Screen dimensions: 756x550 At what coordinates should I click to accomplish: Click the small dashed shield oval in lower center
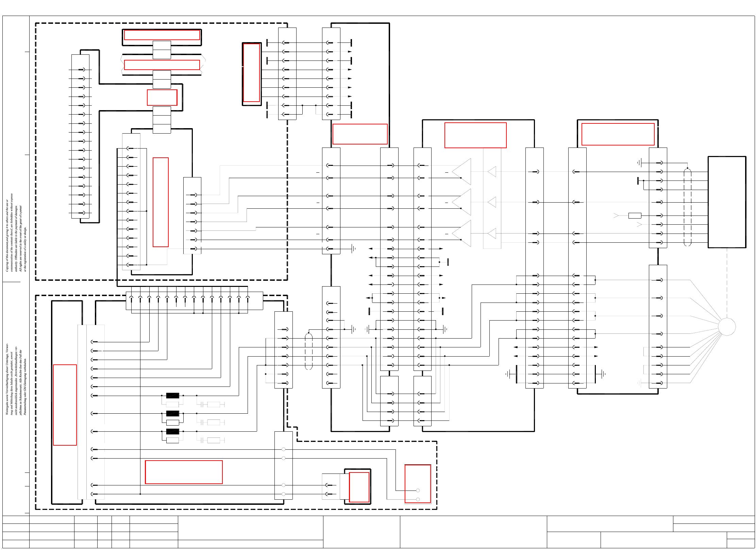[x=308, y=351]
